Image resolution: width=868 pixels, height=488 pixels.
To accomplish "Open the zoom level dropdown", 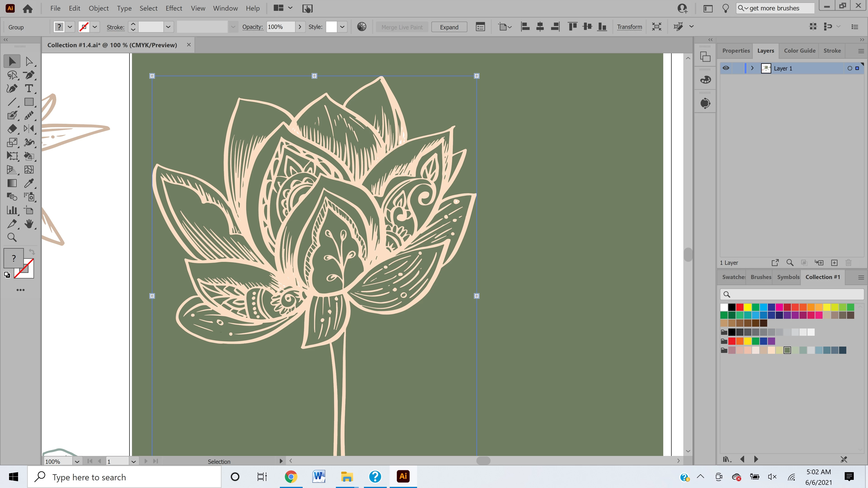I will pyautogui.click(x=77, y=461).
